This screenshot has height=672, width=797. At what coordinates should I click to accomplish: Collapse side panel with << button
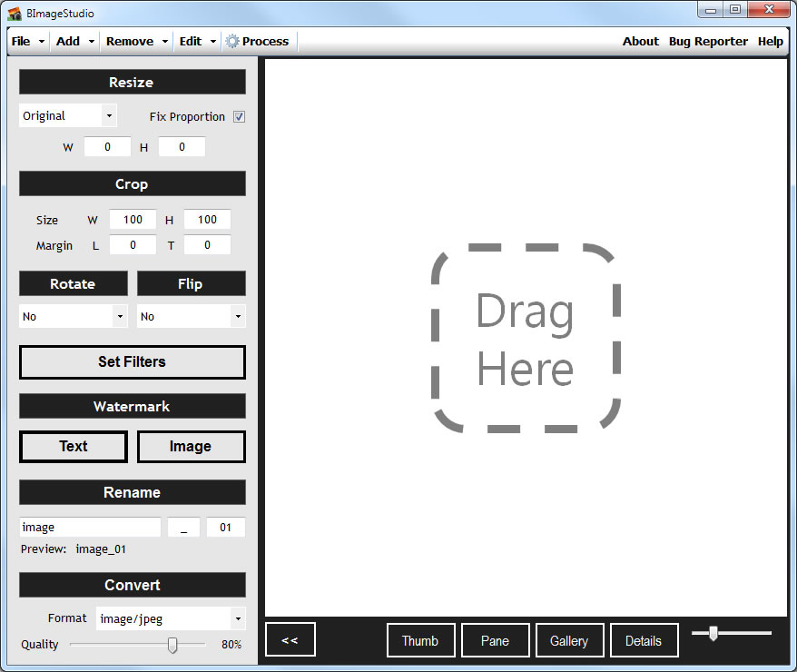[x=290, y=640]
